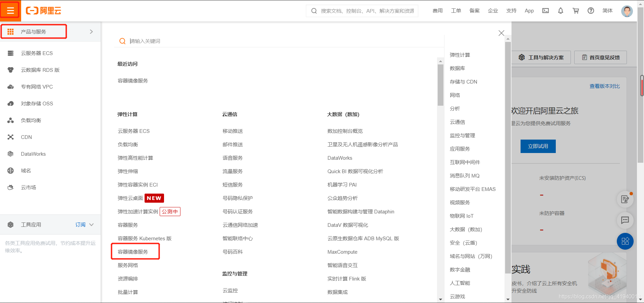Expand Products and Services chevron arrow
Image resolution: width=644 pixels, height=303 pixels.
(91, 32)
